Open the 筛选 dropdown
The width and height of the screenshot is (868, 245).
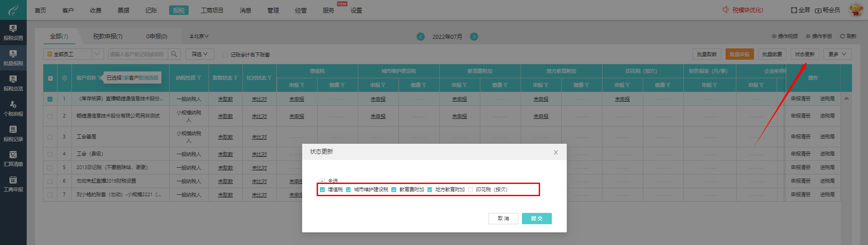coord(199,54)
